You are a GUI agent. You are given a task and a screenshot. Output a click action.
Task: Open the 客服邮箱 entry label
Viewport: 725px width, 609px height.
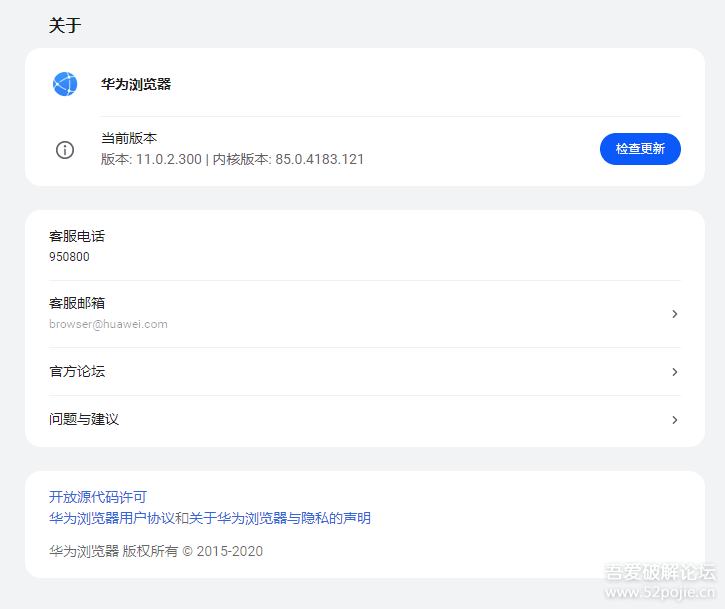coord(77,303)
